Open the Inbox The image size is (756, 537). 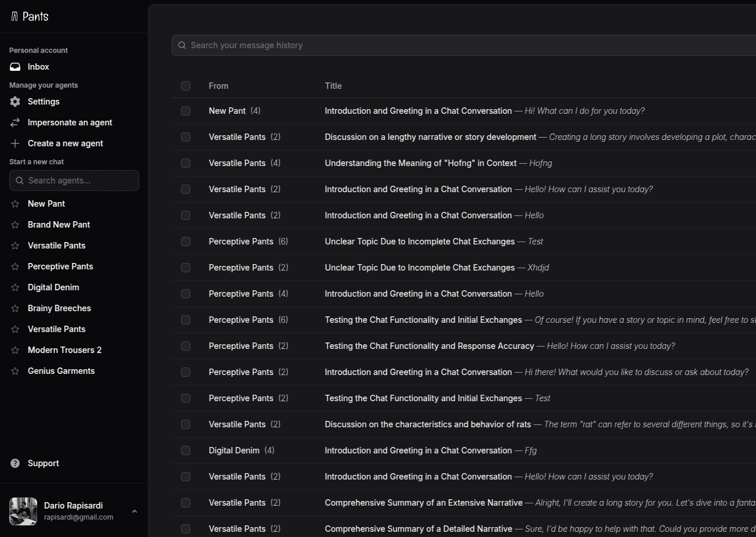tap(38, 67)
